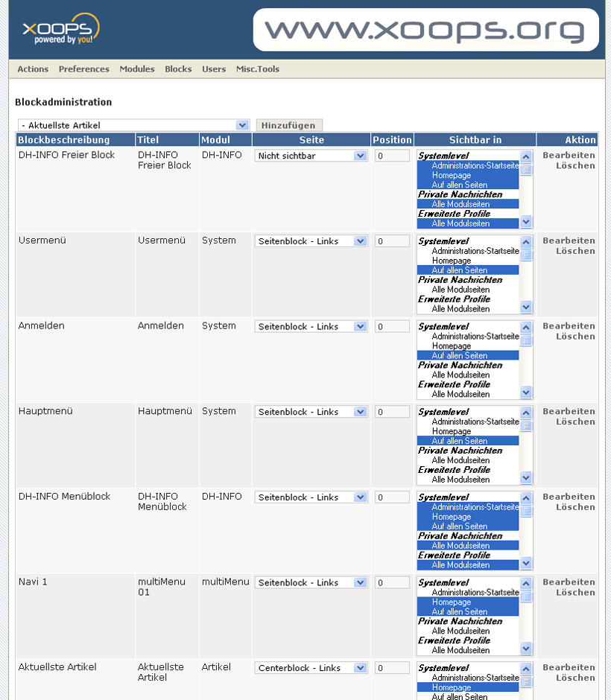Open the Misc.Tools menu
Image resolution: width=611 pixels, height=700 pixels.
tap(258, 69)
